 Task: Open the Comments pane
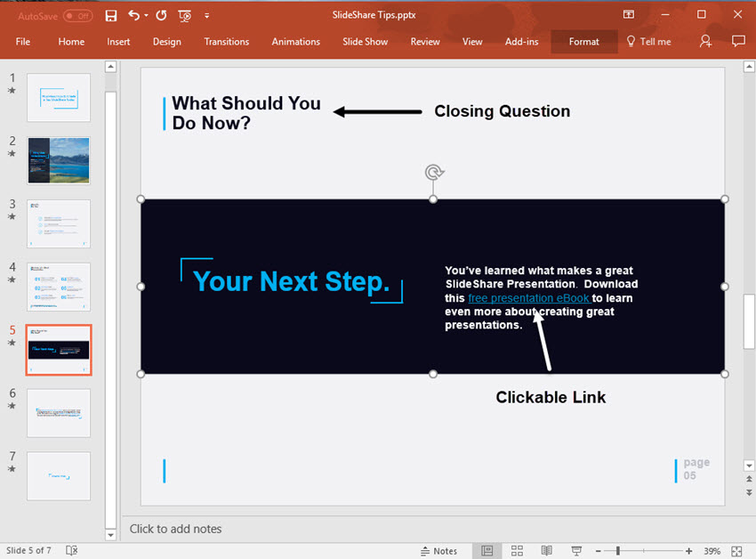[738, 42]
